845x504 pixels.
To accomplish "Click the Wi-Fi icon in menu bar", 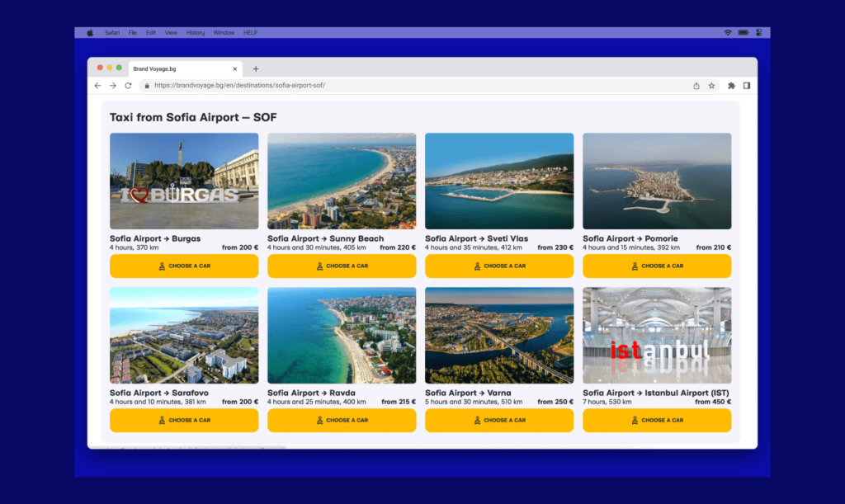I will coord(728,32).
